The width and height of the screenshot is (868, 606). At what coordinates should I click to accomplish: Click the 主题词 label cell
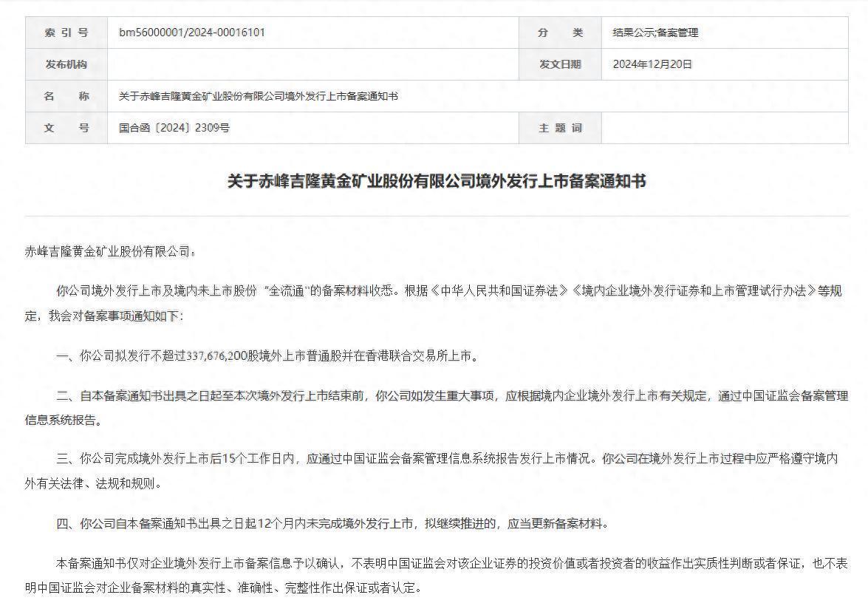tap(560, 128)
